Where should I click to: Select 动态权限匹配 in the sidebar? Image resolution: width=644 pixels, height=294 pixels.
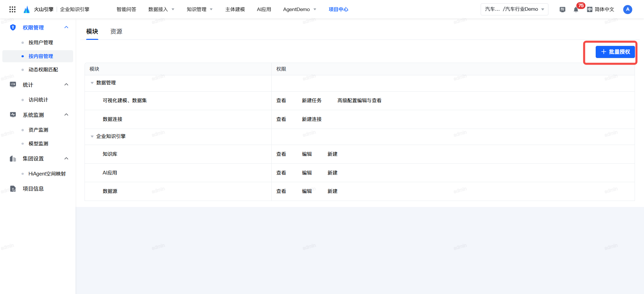(x=43, y=70)
